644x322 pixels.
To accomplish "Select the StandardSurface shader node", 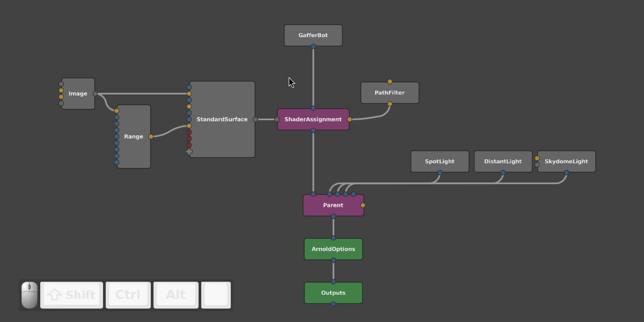I will coord(222,119).
